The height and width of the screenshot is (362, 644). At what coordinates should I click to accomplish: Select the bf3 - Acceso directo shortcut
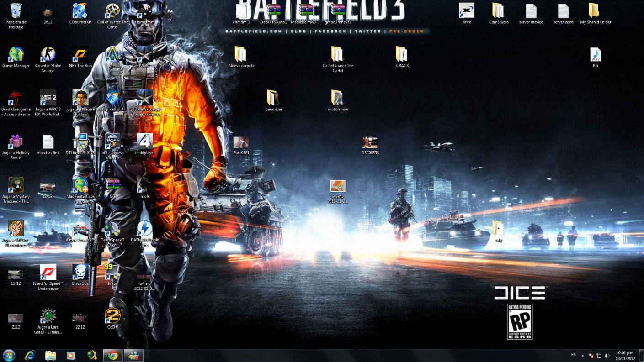click(112, 142)
